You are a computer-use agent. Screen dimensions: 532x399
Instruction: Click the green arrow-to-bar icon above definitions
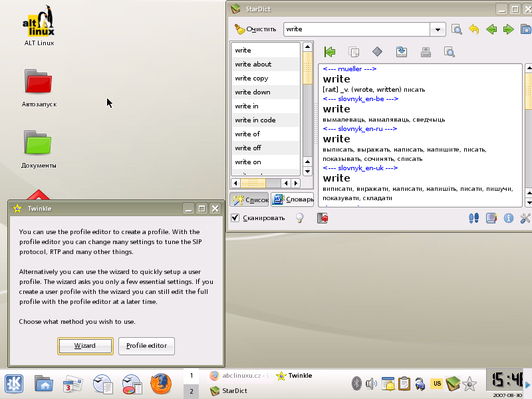330,52
